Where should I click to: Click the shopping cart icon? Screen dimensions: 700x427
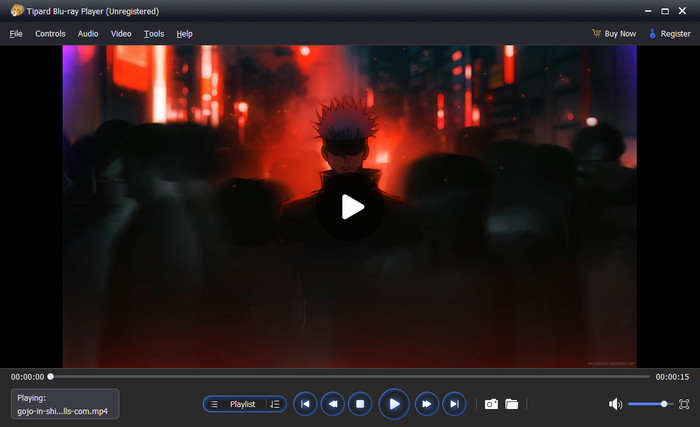pos(596,33)
